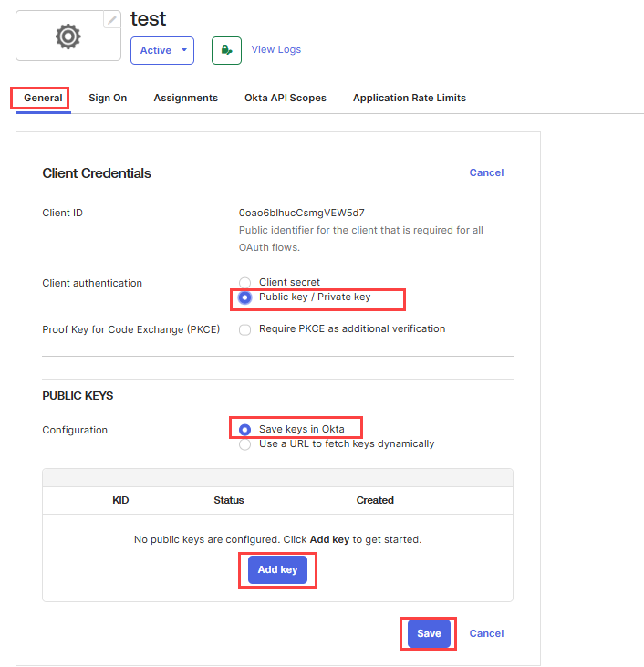Open the Application Rate Limits tab
The image size is (644, 667).
pyautogui.click(x=409, y=98)
